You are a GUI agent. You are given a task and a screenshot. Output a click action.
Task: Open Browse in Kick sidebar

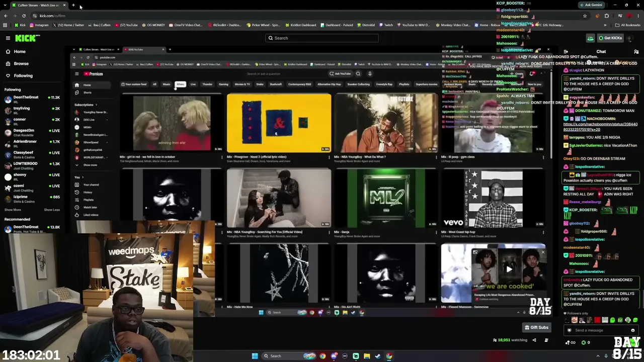coord(21,64)
